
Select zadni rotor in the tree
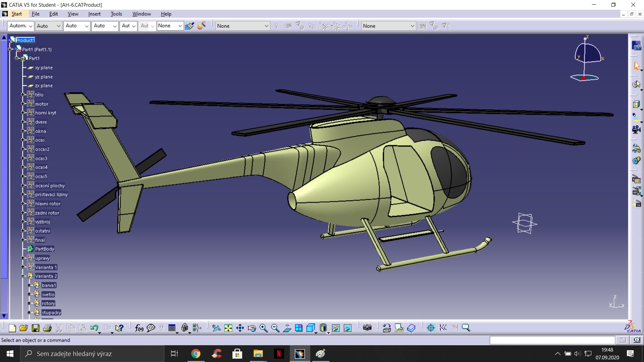47,213
